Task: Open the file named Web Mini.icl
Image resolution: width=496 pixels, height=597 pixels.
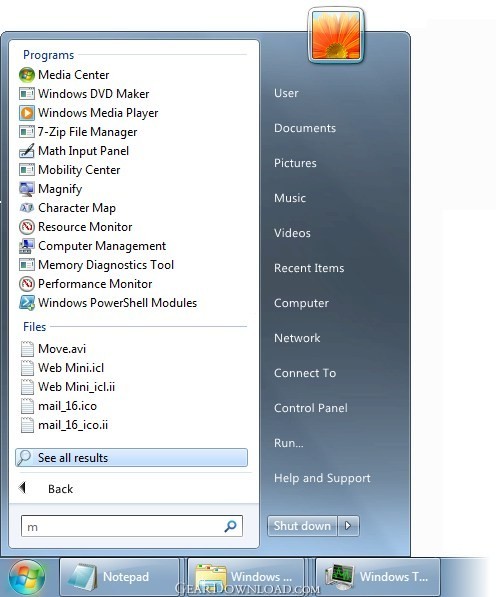Action: point(71,368)
